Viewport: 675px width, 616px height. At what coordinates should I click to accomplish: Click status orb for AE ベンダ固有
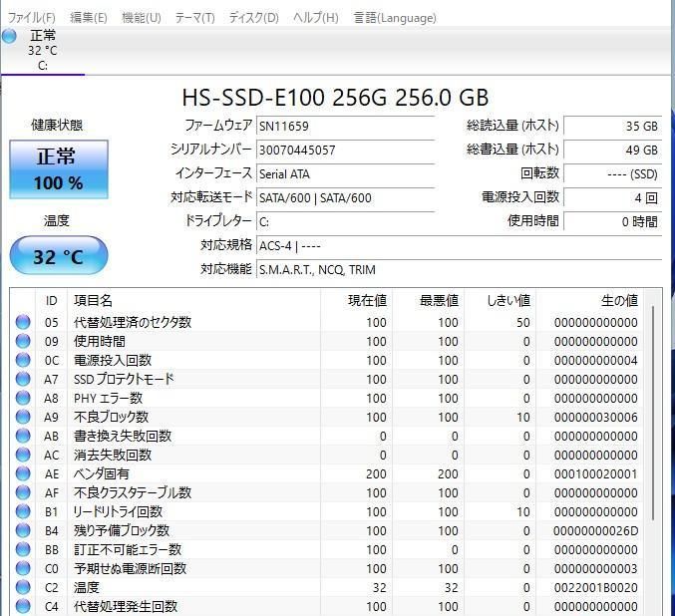(23, 473)
